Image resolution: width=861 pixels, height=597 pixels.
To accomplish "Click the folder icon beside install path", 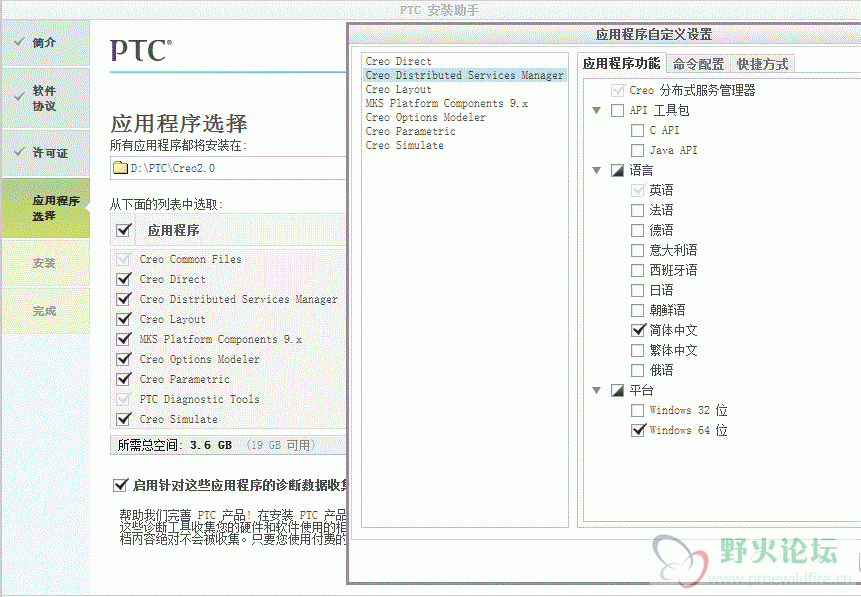I will [120, 168].
